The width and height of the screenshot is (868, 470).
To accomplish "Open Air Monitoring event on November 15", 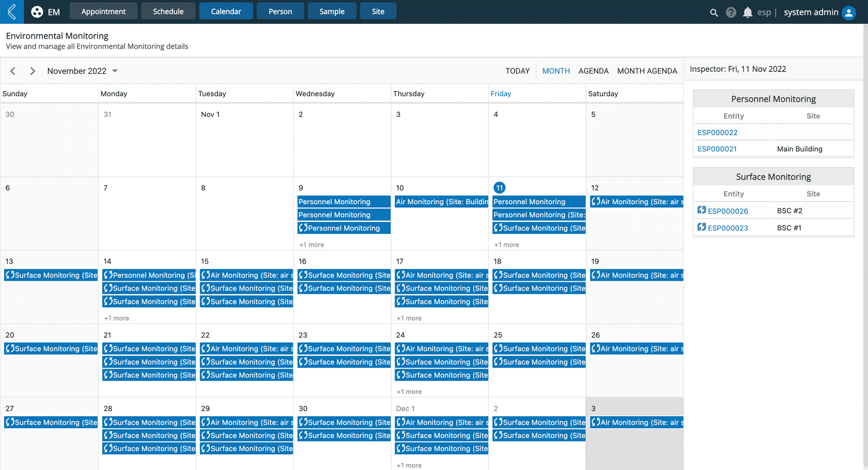I will click(246, 275).
